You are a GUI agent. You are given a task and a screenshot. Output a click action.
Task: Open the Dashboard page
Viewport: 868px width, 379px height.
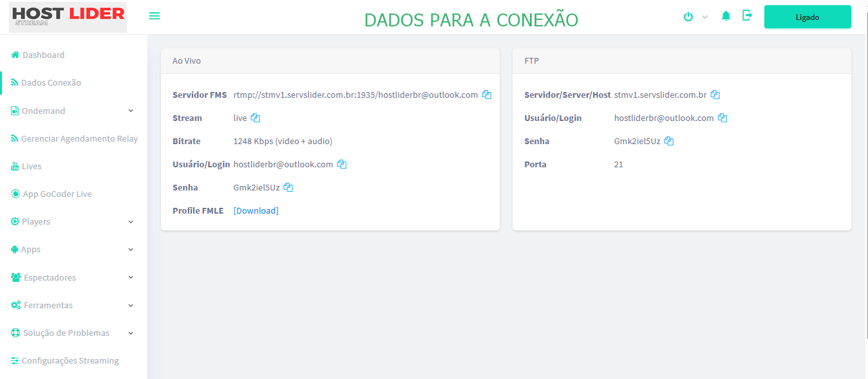tap(43, 55)
